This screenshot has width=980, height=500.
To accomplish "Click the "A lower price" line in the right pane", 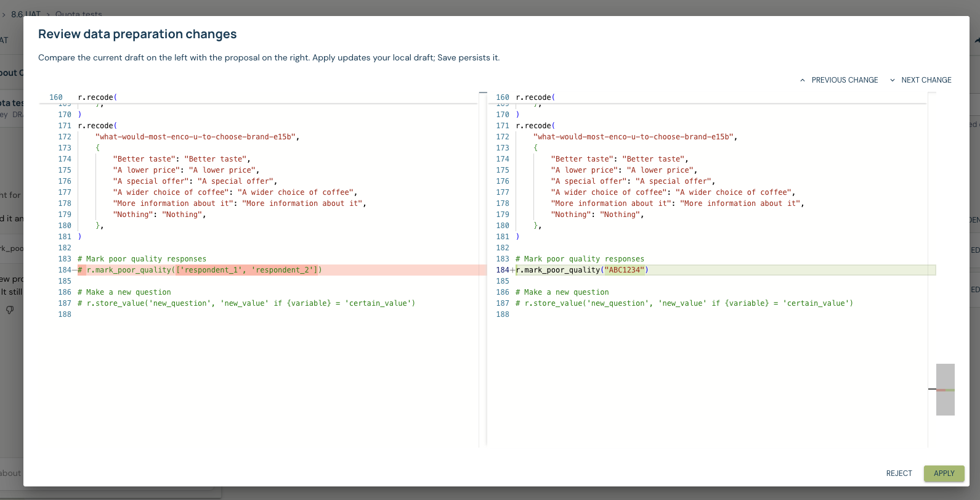I will pos(624,170).
